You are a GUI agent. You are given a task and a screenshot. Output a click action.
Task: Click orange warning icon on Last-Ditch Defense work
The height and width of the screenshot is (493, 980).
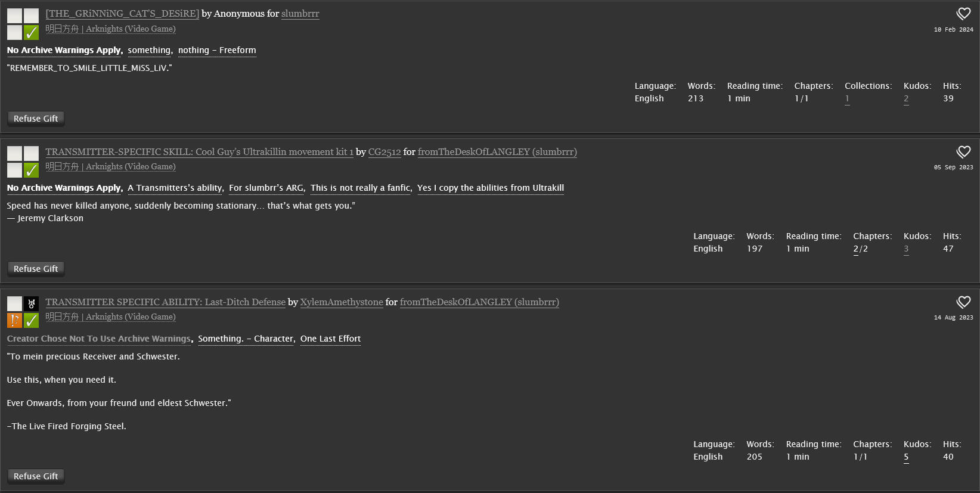click(x=14, y=320)
